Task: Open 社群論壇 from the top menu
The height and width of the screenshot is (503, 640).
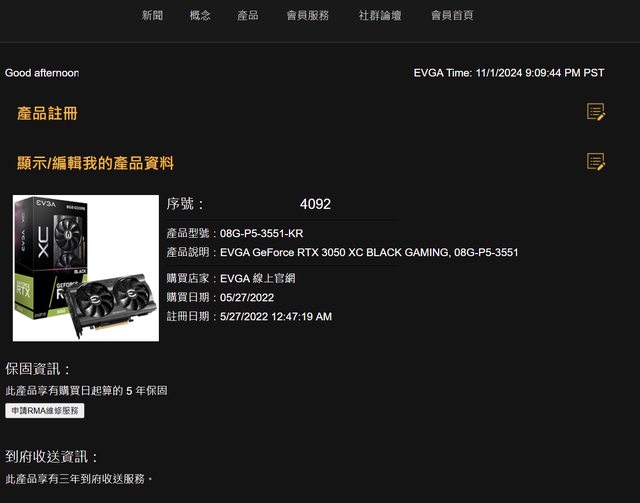Action: tap(380, 16)
